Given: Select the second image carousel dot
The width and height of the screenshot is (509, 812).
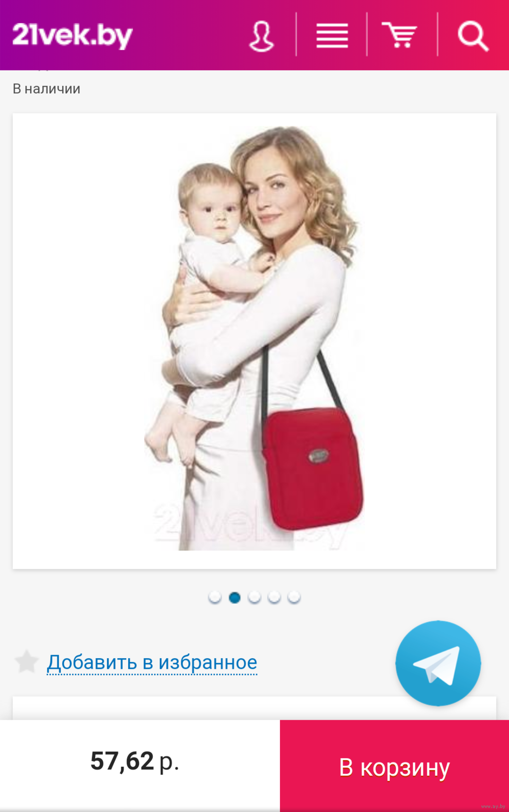Looking at the screenshot, I should [x=235, y=597].
